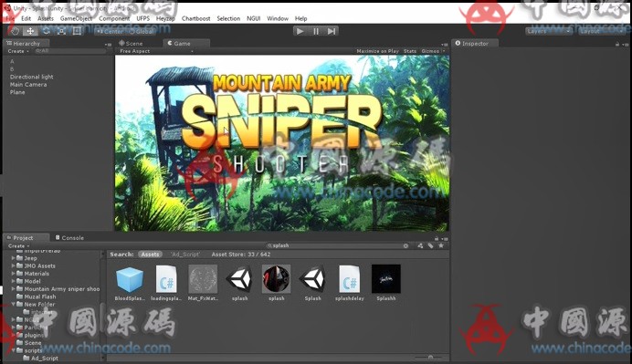Select the Inspector tab

(475, 43)
